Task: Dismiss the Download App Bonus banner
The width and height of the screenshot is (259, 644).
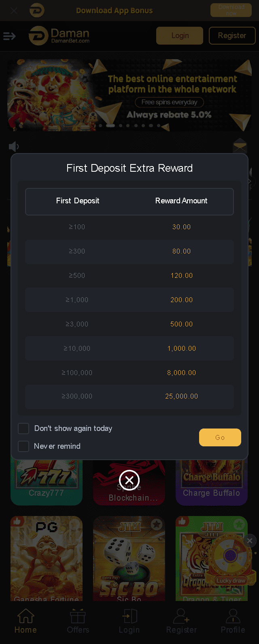Action: [14, 11]
